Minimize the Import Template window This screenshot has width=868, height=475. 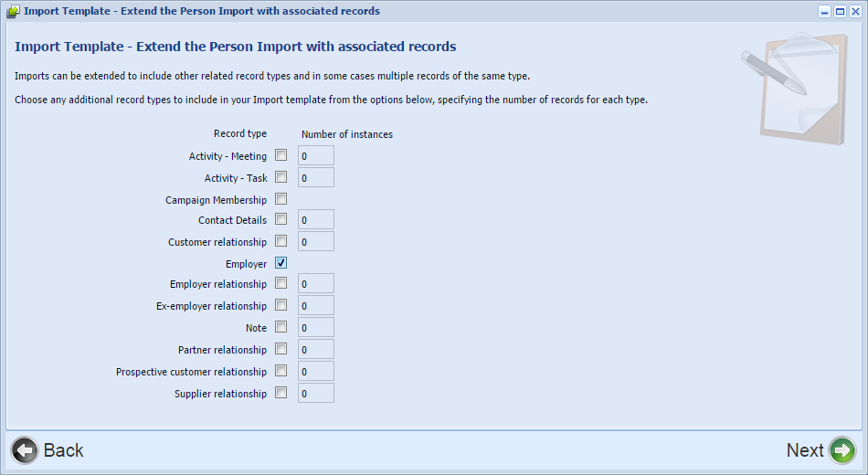point(825,11)
